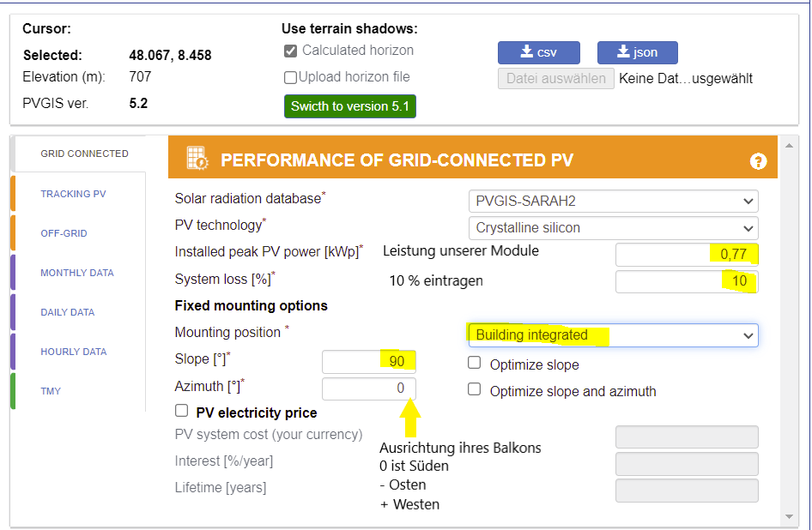Check Optimize slope and azimuth option

pos(475,389)
